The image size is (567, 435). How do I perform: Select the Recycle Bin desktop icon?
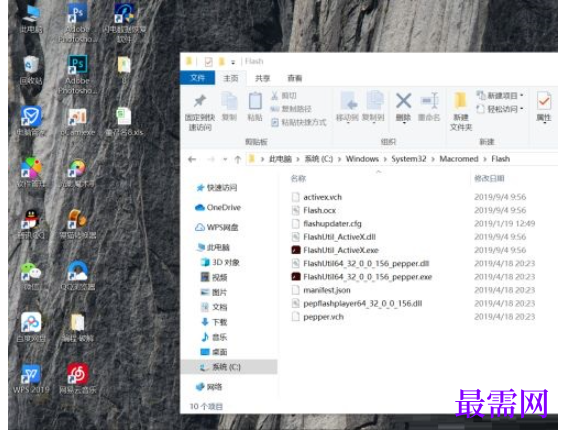tap(31, 70)
